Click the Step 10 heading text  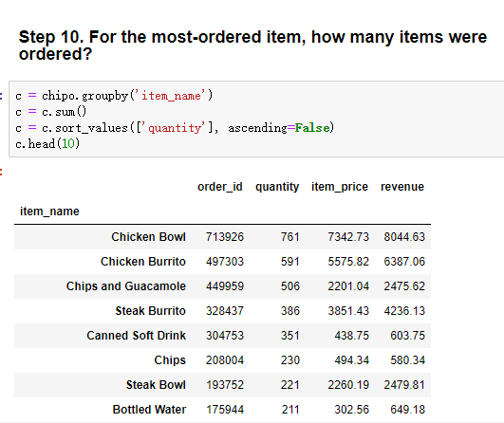pyautogui.click(x=252, y=46)
